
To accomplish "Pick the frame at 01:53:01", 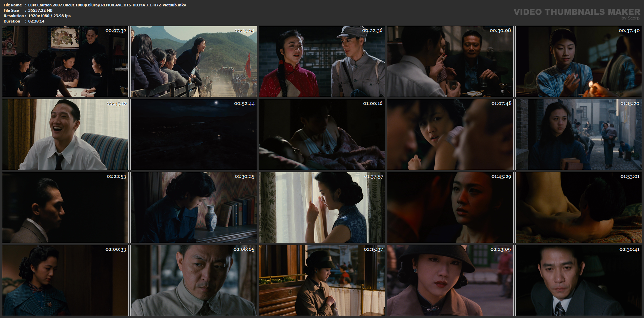I will coord(578,207).
